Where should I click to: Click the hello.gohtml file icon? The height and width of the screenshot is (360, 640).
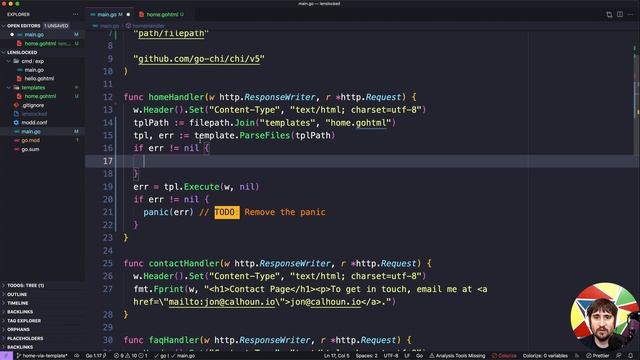19,78
